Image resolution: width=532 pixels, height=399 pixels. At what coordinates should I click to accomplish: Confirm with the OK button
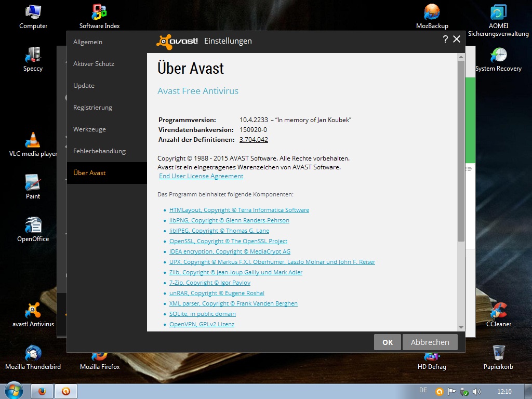388,342
